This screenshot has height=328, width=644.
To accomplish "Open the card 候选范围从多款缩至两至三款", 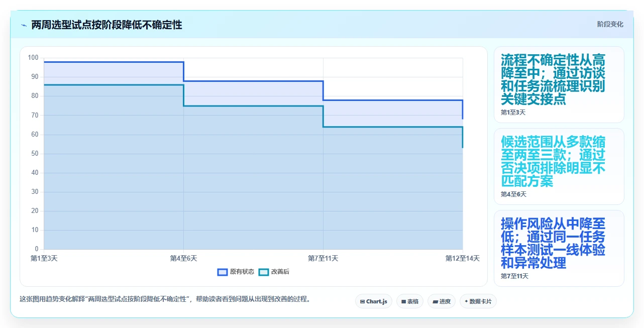I will (x=559, y=167).
